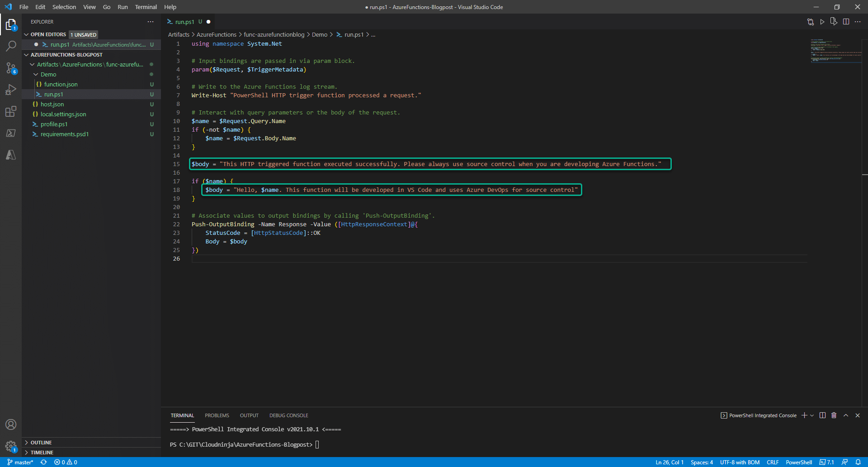The image size is (868, 467).
Task: Close the terminal panel
Action: pos(858,415)
